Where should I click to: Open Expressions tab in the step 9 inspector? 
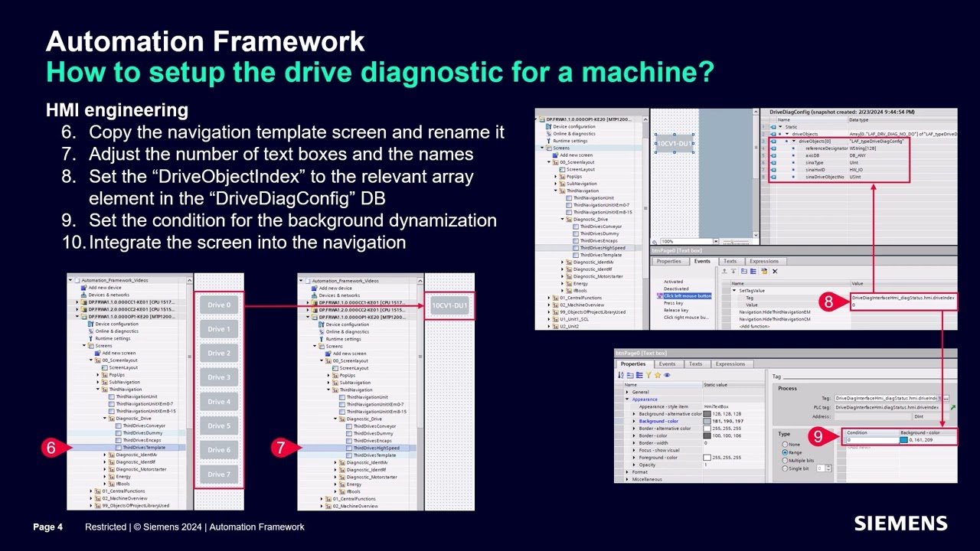[x=730, y=364]
